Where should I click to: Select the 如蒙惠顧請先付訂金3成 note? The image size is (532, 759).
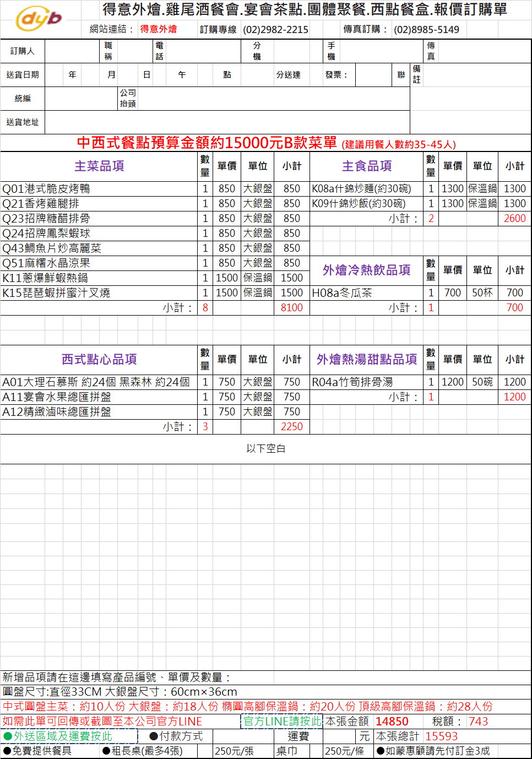click(433, 751)
